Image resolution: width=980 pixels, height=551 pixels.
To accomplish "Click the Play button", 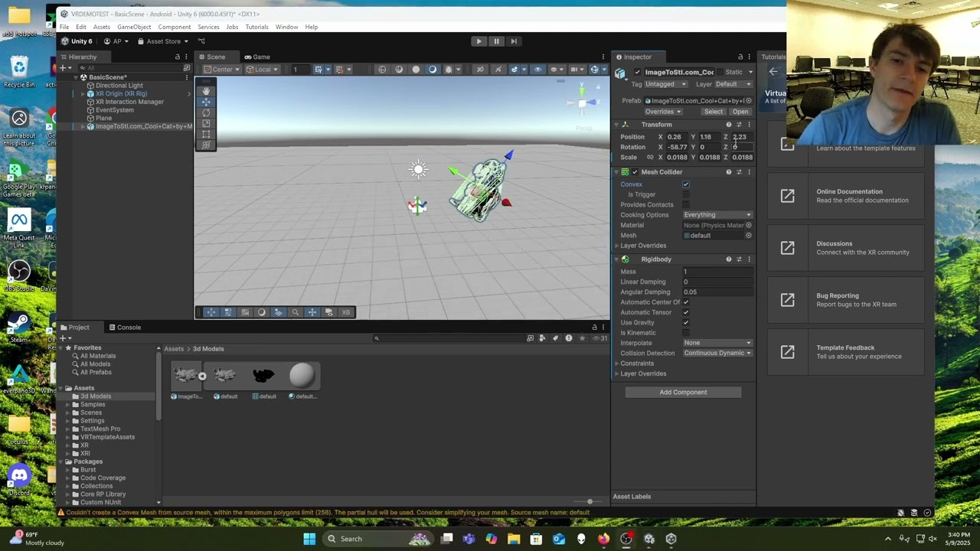I will (x=479, y=41).
